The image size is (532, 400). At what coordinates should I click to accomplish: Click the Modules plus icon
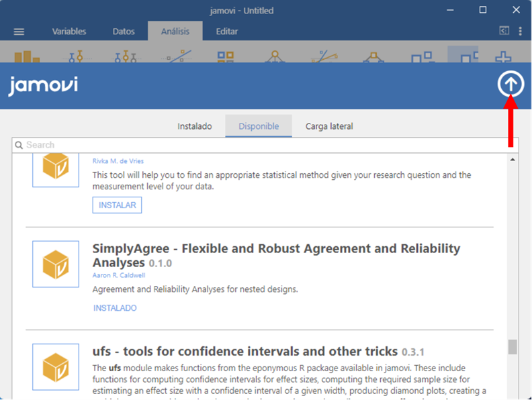pos(502,57)
